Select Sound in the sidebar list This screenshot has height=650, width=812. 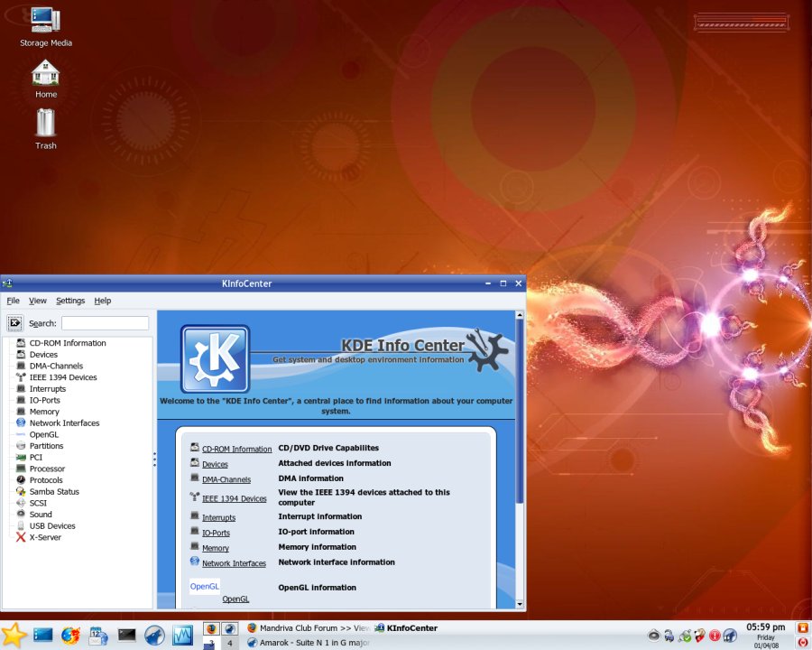pyautogui.click(x=41, y=515)
